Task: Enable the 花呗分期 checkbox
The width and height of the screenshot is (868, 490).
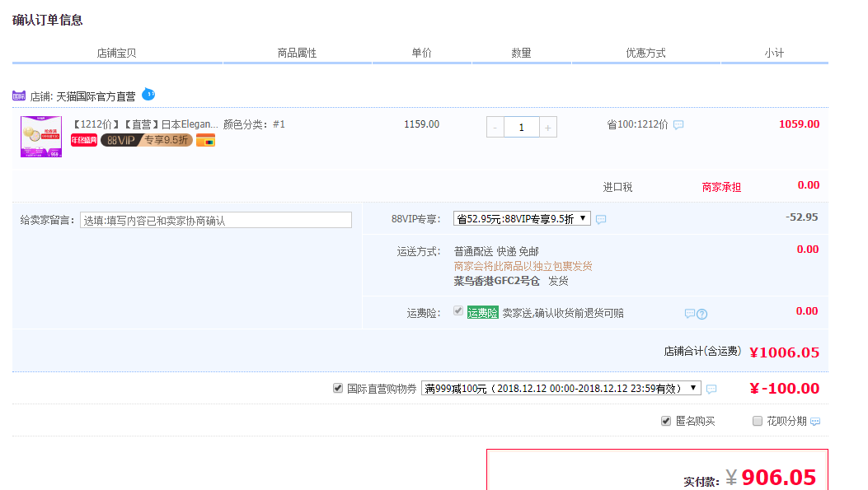Action: pyautogui.click(x=758, y=421)
